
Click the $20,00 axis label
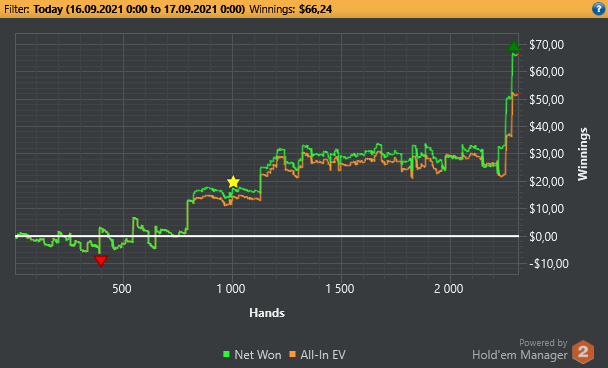click(x=547, y=181)
